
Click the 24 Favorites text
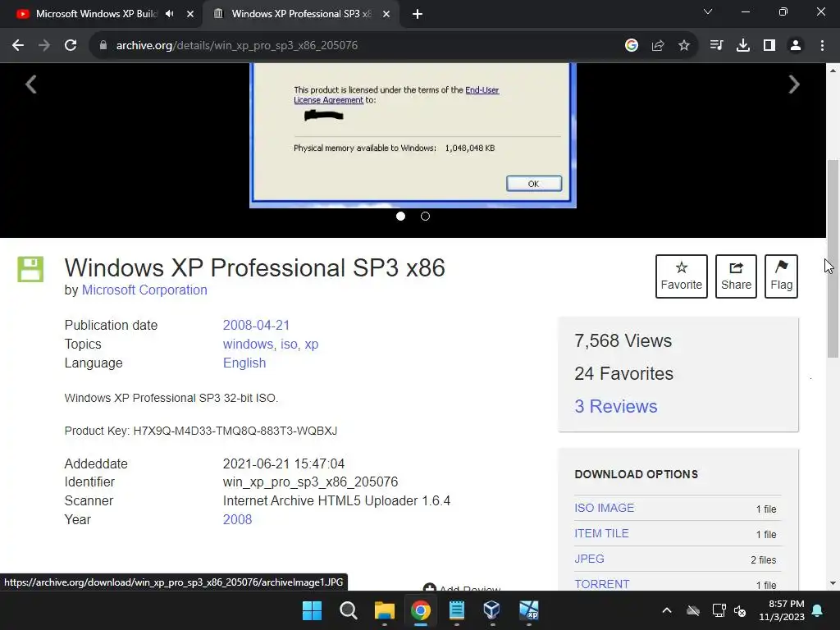point(623,373)
